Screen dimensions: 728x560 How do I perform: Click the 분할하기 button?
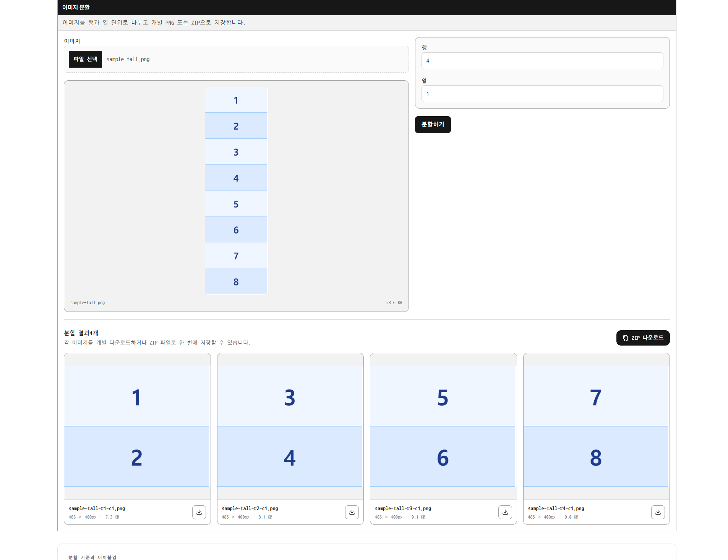point(433,125)
